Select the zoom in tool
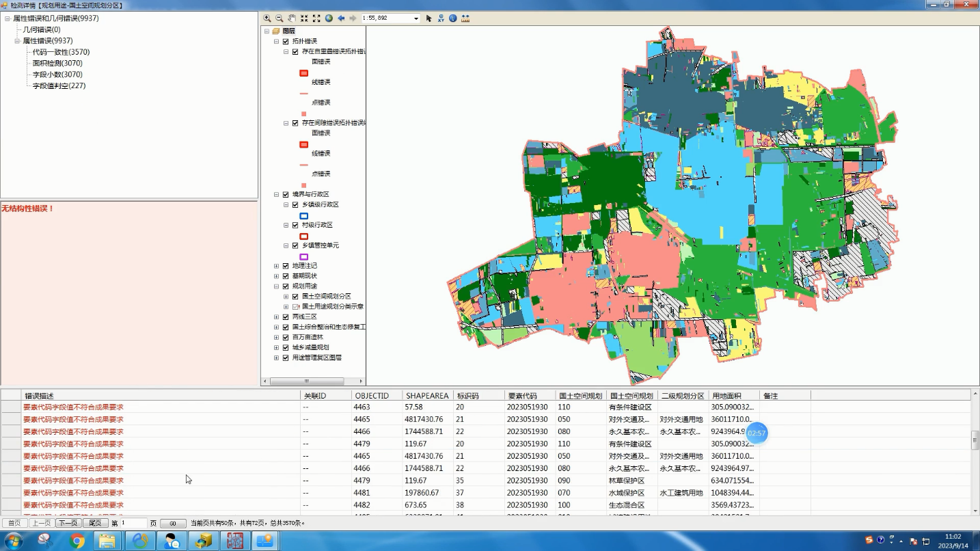 click(x=267, y=18)
